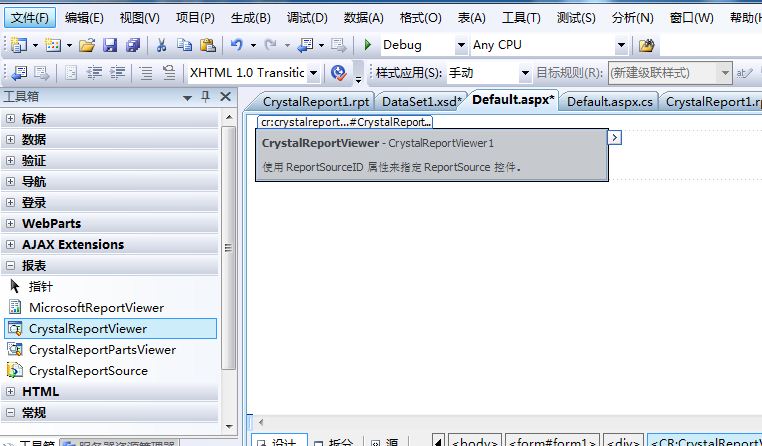Open the 编辑(E) menu
The height and width of the screenshot is (446, 762).
[x=84, y=18]
